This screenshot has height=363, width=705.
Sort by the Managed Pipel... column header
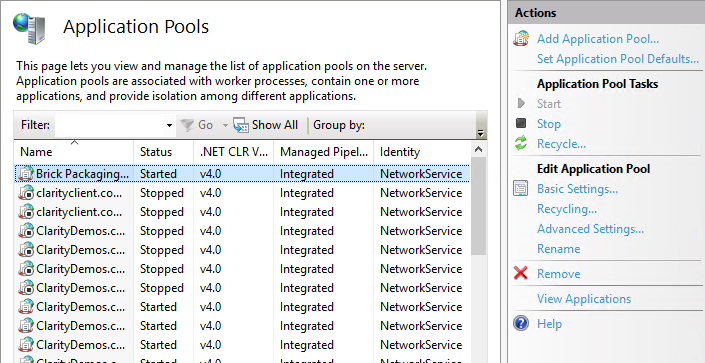tap(324, 152)
